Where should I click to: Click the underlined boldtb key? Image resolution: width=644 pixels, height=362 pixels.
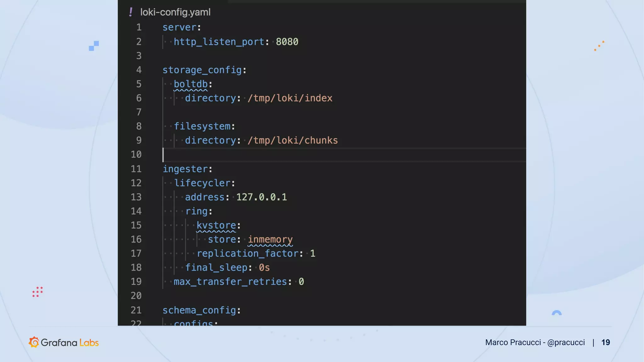pos(191,84)
